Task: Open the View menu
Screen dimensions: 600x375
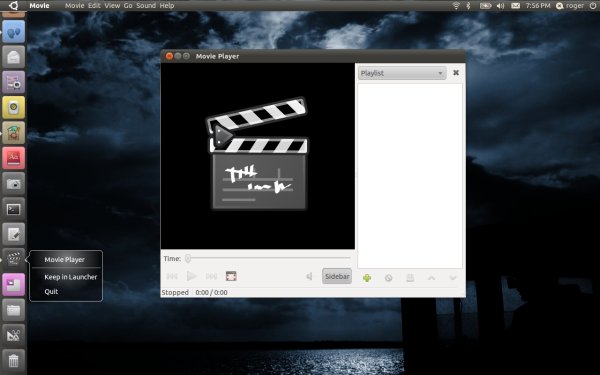Action: [112, 6]
